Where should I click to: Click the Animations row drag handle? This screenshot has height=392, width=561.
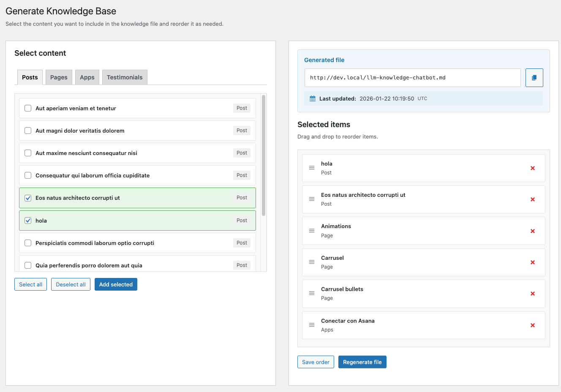pos(312,231)
